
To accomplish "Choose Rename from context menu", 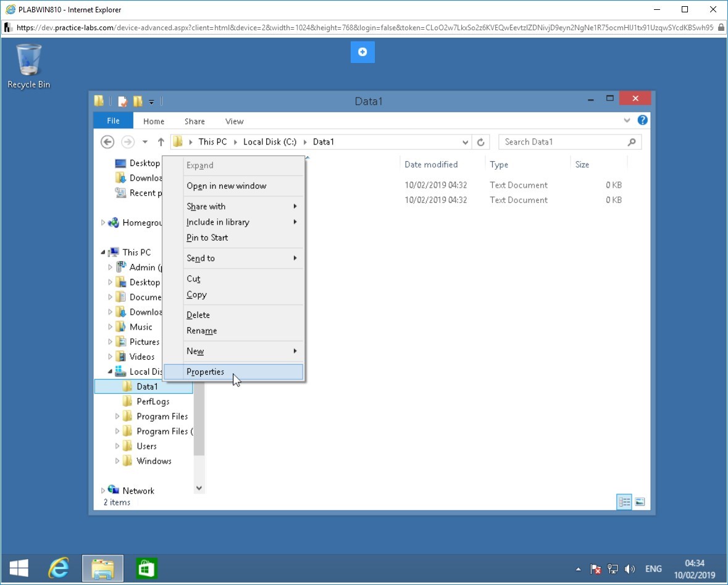I will click(233, 331).
